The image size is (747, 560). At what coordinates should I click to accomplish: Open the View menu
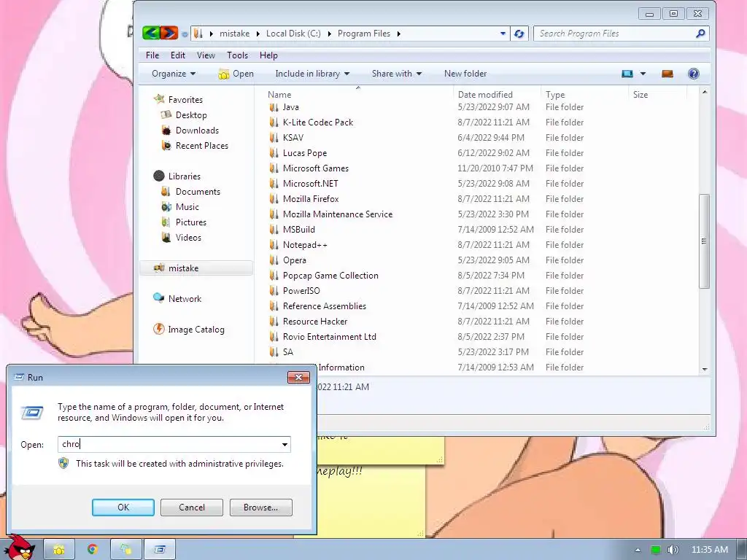206,55
